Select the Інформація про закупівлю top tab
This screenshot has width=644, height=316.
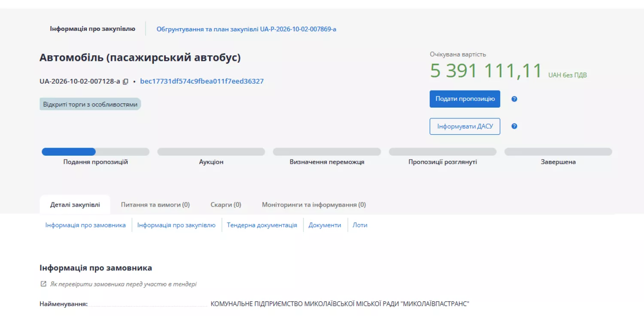pos(92,29)
